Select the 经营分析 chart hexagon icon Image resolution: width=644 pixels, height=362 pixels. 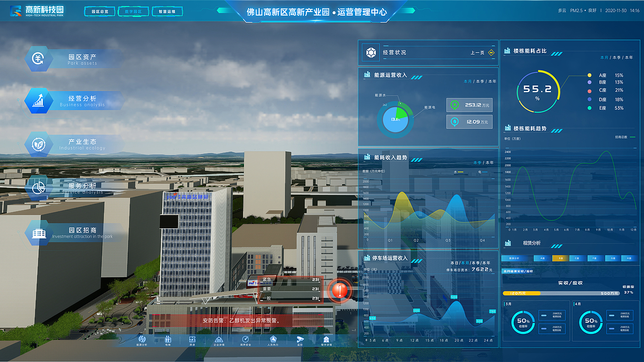pos(39,101)
